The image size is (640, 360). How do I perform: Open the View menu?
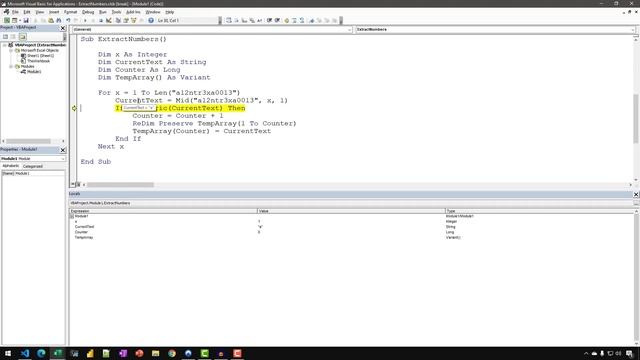(x=40, y=12)
